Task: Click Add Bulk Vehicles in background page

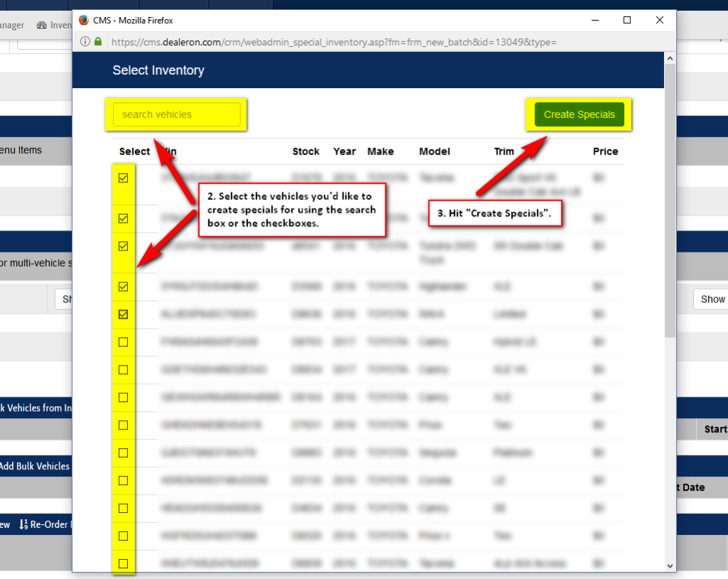Action: coord(35,466)
